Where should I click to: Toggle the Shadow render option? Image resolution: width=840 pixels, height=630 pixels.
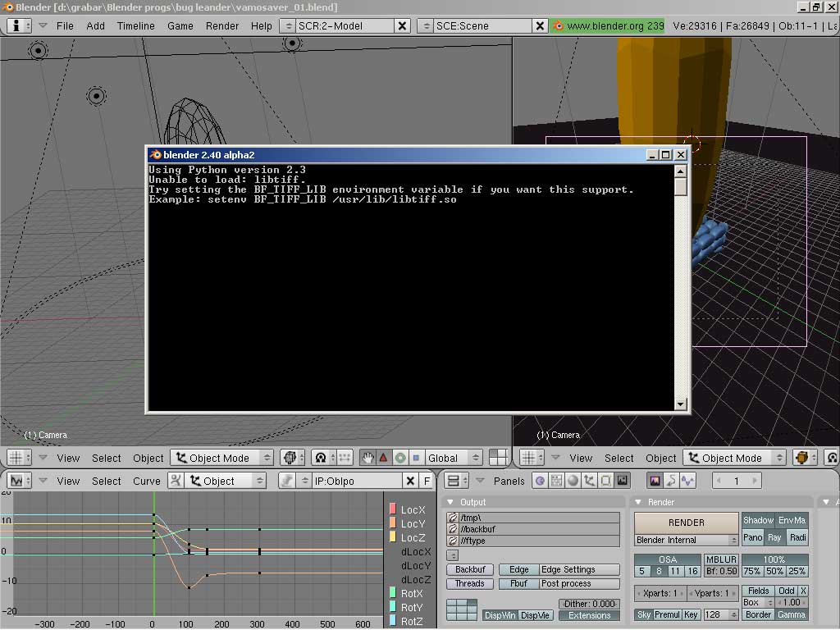click(x=758, y=521)
